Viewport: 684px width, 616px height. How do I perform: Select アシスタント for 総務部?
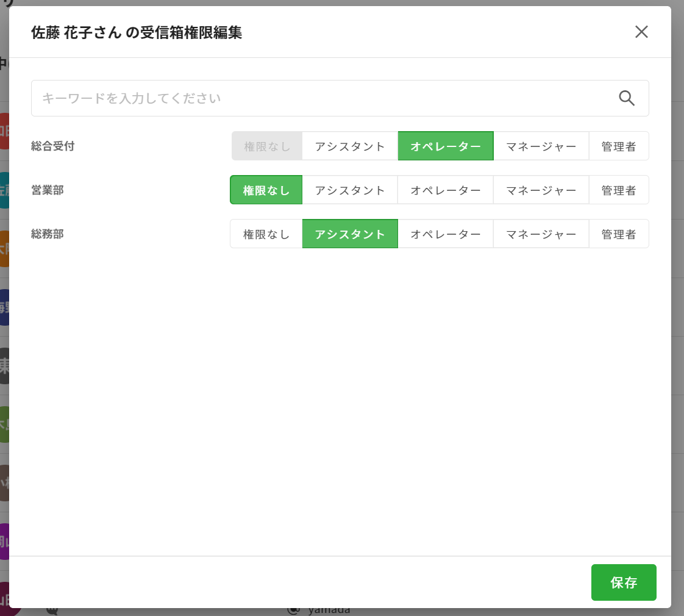(x=350, y=234)
